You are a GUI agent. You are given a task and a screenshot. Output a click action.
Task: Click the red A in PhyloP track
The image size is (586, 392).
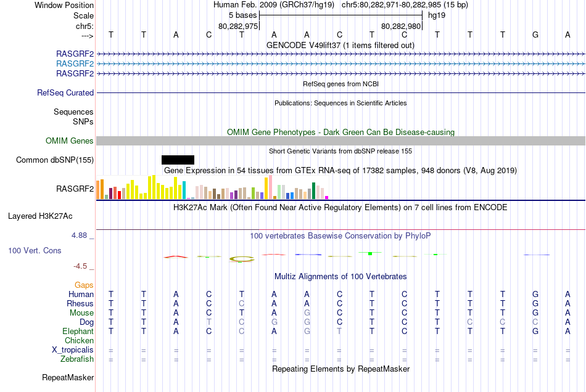point(176,257)
